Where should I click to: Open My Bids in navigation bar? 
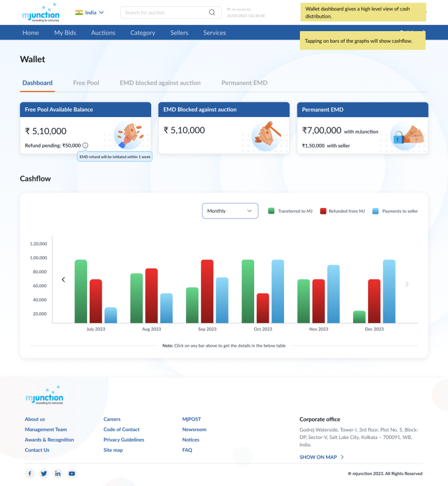coord(65,33)
